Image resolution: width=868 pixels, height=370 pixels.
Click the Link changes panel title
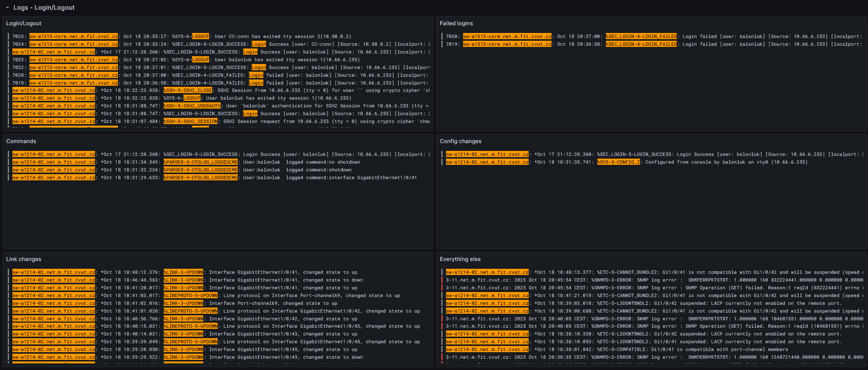point(24,259)
